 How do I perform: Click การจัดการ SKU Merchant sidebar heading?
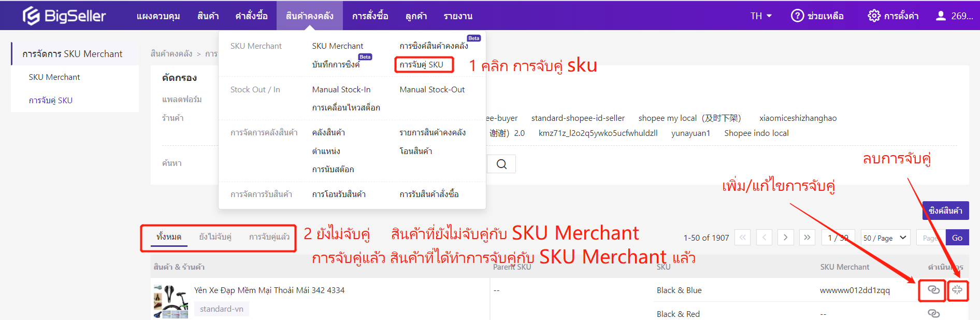tap(73, 53)
